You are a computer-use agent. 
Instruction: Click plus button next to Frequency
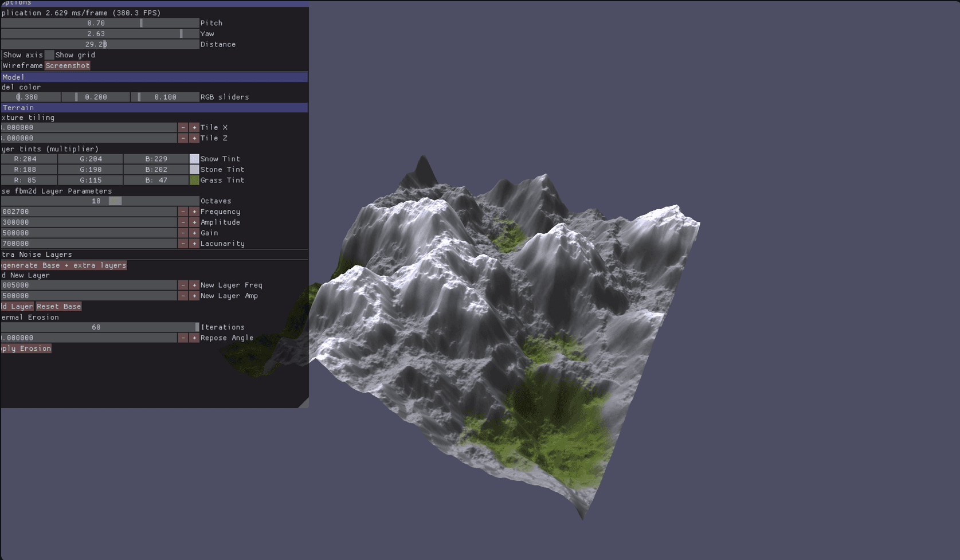pyautogui.click(x=194, y=212)
